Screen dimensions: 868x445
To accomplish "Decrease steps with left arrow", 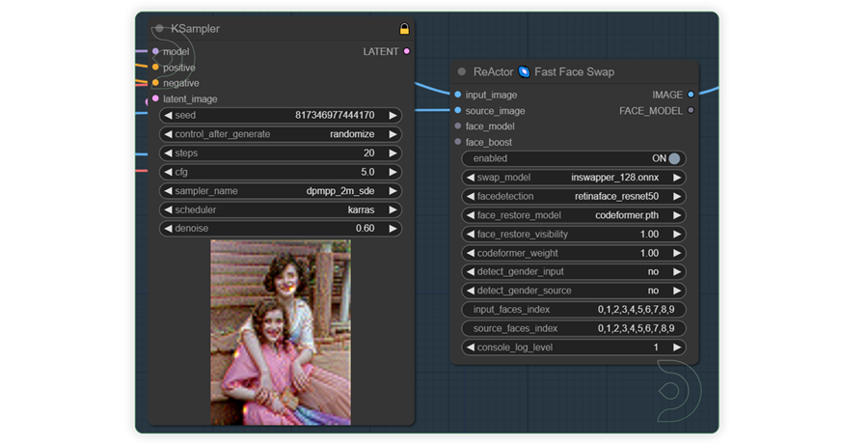I will coord(168,153).
